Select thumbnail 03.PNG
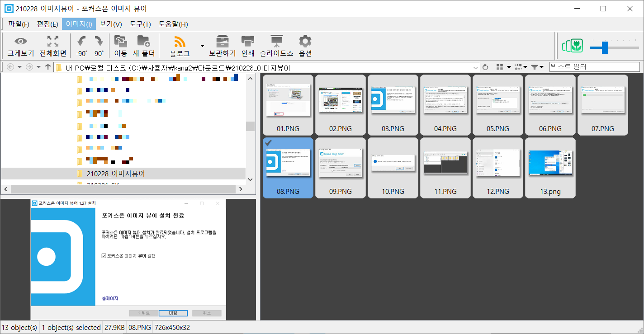Screen dimensions: 644x334 coord(393,105)
